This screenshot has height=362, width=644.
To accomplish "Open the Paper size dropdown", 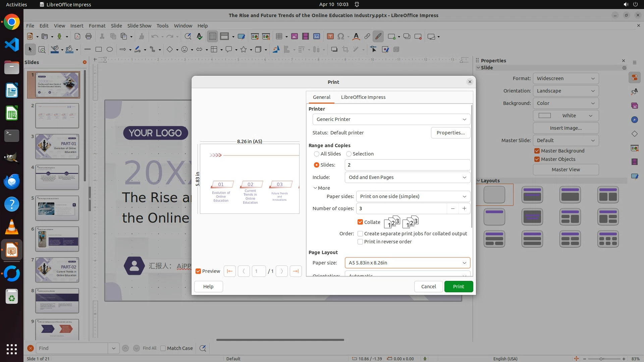I will pos(407,263).
